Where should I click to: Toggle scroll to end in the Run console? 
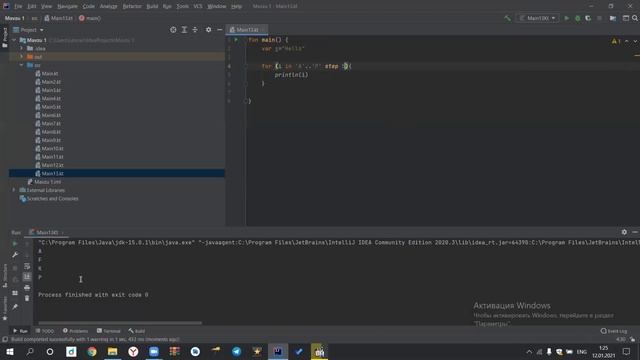click(x=27, y=277)
